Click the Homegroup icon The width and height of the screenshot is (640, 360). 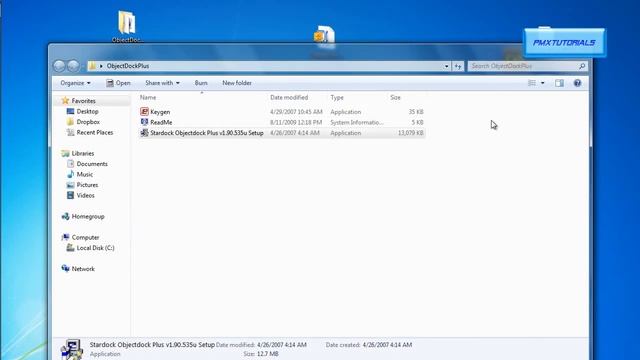click(65, 216)
